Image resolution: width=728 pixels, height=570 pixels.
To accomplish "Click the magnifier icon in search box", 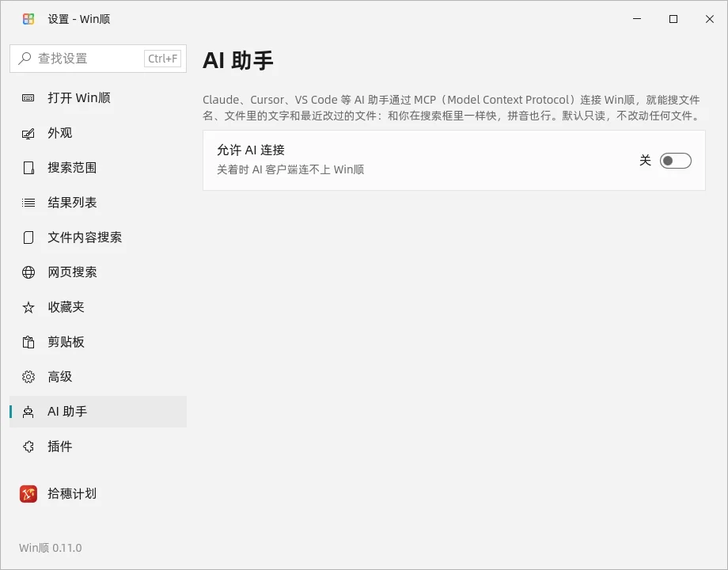I will [25, 59].
